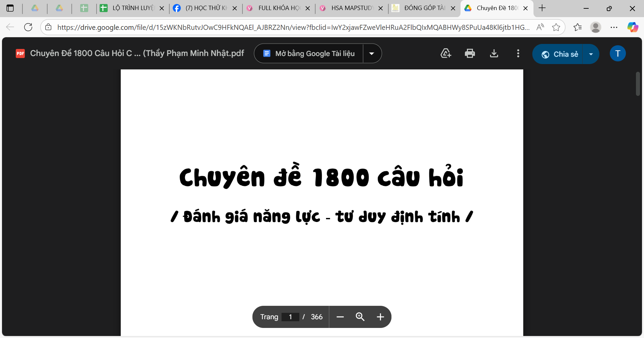Click the vertical scrollbar thumb
Image resolution: width=644 pixels, height=338 pixels.
[638, 84]
